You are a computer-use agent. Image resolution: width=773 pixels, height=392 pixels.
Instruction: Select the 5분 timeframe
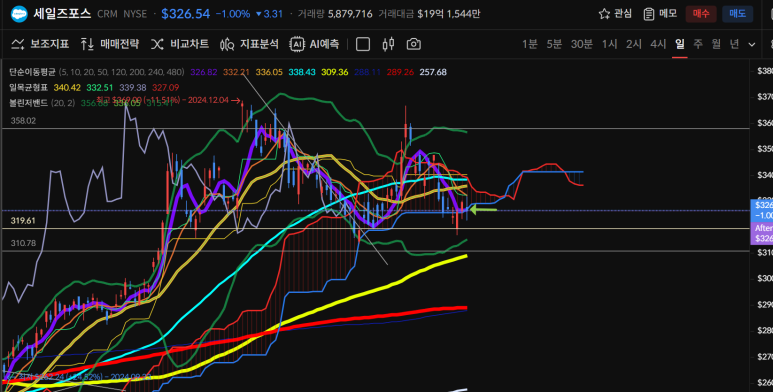tap(554, 44)
